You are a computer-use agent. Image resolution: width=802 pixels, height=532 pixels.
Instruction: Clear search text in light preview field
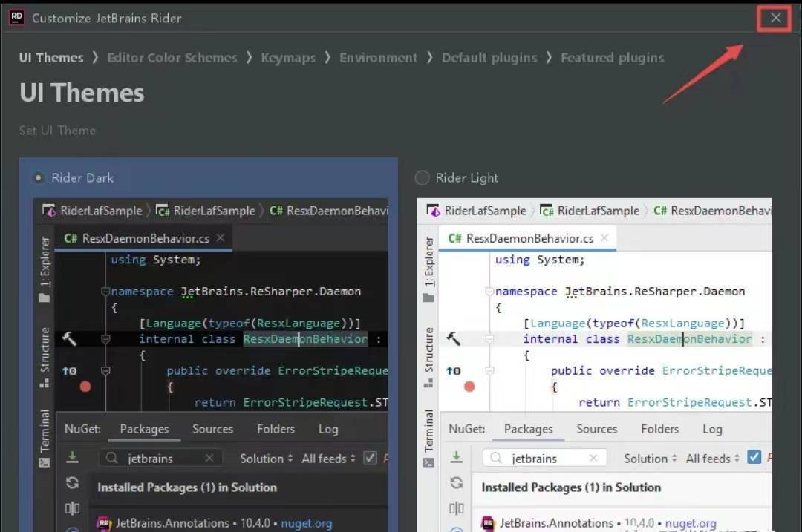593,458
